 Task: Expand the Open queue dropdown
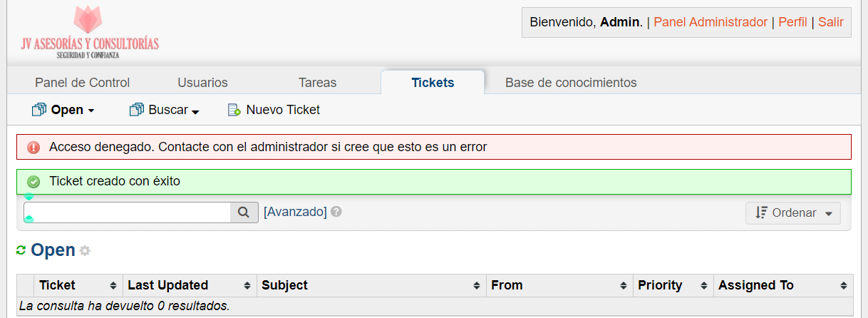coord(64,110)
